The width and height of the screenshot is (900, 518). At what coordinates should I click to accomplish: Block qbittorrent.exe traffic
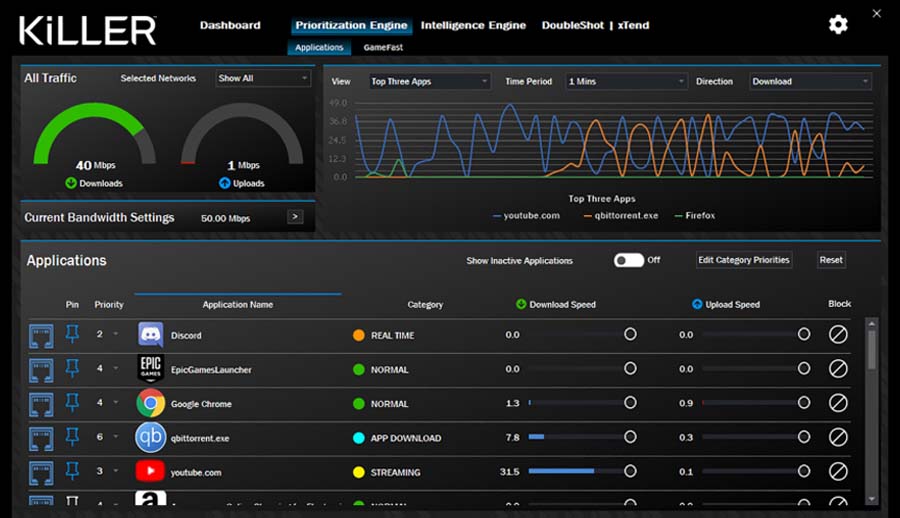pyautogui.click(x=838, y=438)
